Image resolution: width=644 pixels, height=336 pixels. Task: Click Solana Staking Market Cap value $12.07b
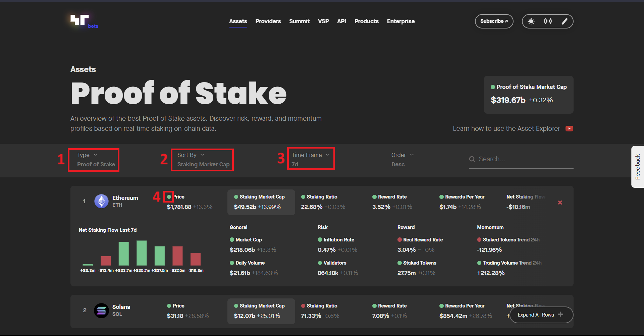(x=245, y=316)
